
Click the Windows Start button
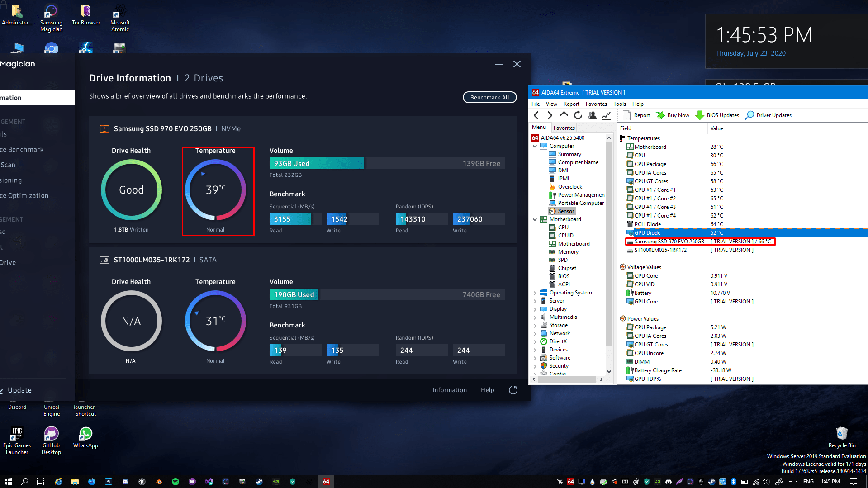[x=8, y=482]
